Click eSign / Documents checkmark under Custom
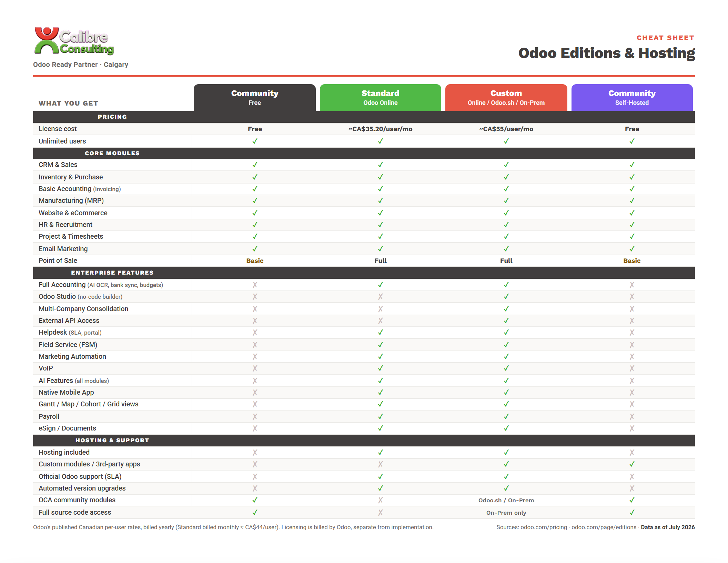The height and width of the screenshot is (563, 728). tap(506, 428)
